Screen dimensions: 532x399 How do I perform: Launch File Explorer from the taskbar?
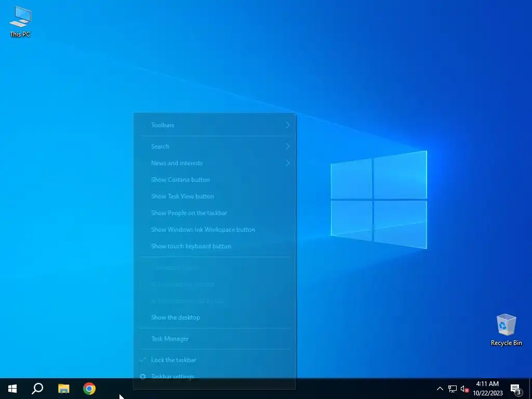63,389
